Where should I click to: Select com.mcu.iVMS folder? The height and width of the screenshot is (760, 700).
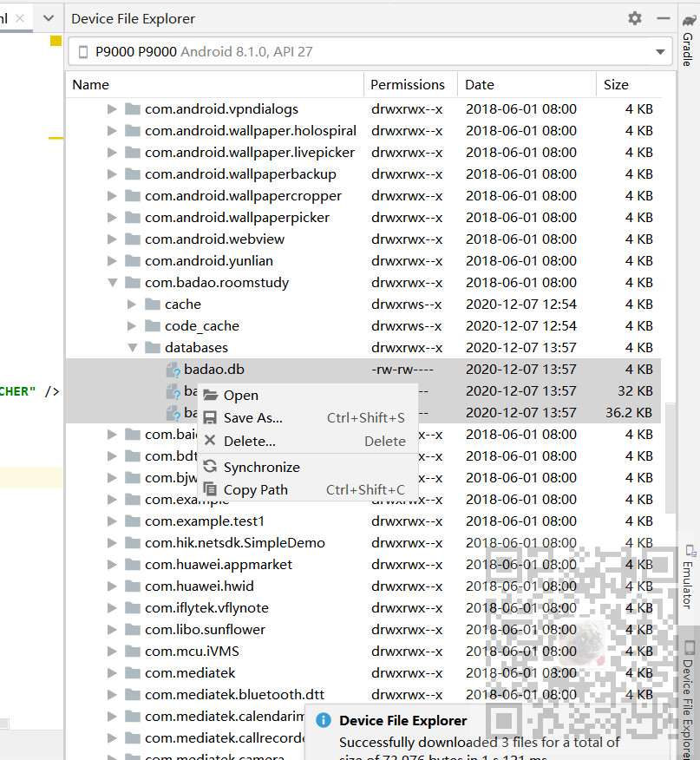click(192, 651)
